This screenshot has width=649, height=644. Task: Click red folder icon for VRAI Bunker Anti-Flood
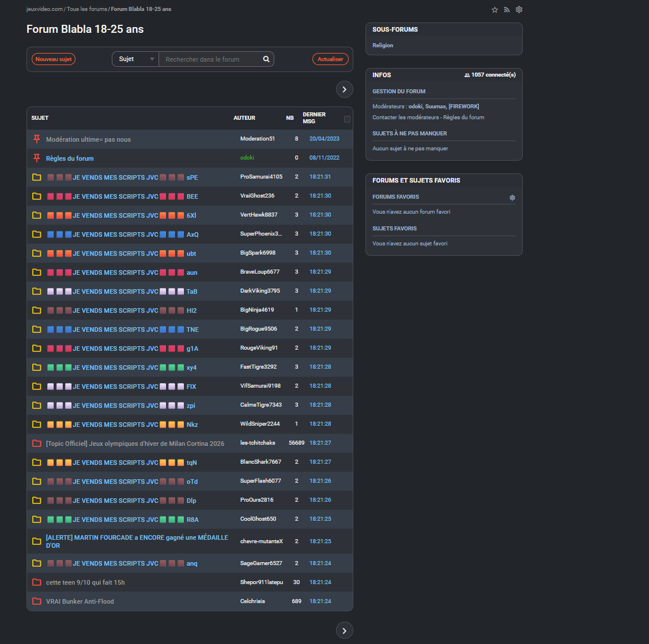click(37, 601)
